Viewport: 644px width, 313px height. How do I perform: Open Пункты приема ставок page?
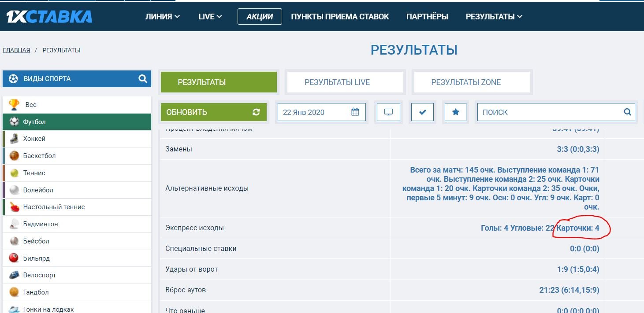click(340, 17)
